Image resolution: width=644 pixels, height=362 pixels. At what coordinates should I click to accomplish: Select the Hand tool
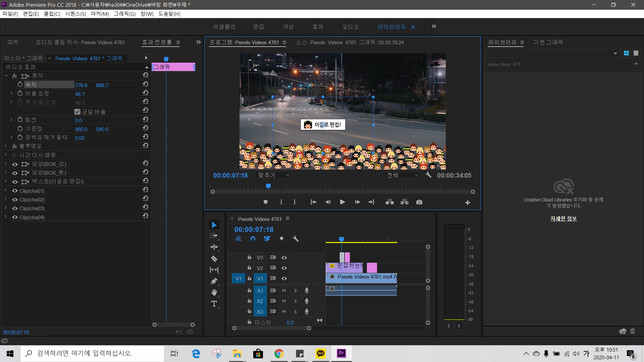[x=214, y=293]
